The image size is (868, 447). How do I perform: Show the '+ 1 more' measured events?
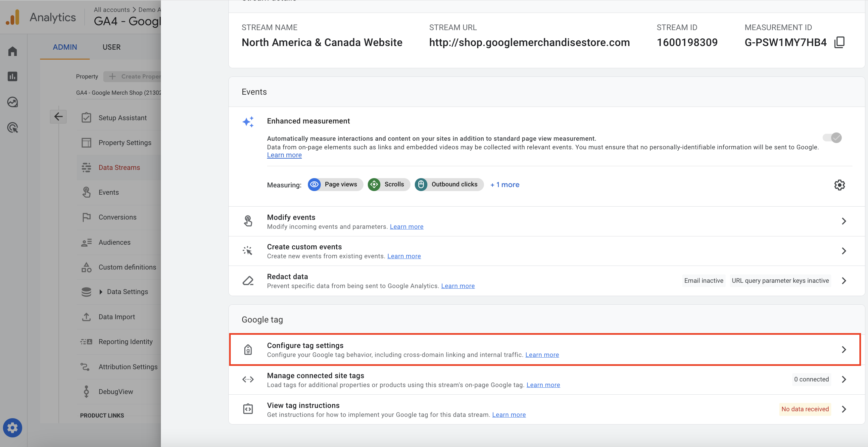(x=505, y=184)
